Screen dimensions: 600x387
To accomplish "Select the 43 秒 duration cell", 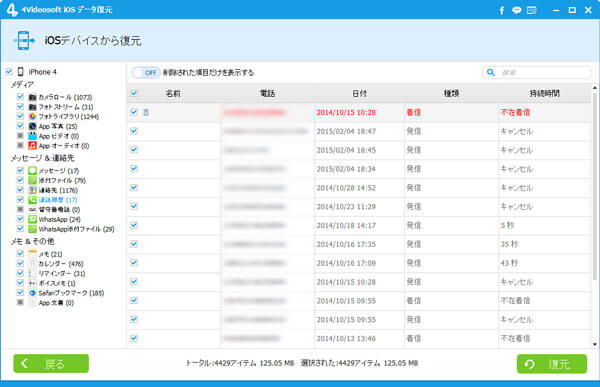I will [x=509, y=263].
